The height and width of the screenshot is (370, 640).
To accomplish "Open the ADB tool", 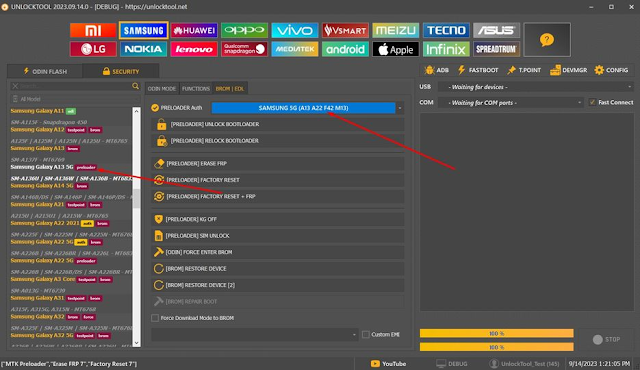I will click(x=436, y=70).
